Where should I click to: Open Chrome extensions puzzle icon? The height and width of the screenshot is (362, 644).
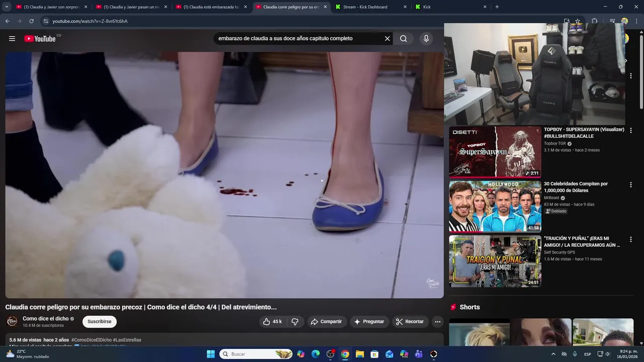click(594, 21)
